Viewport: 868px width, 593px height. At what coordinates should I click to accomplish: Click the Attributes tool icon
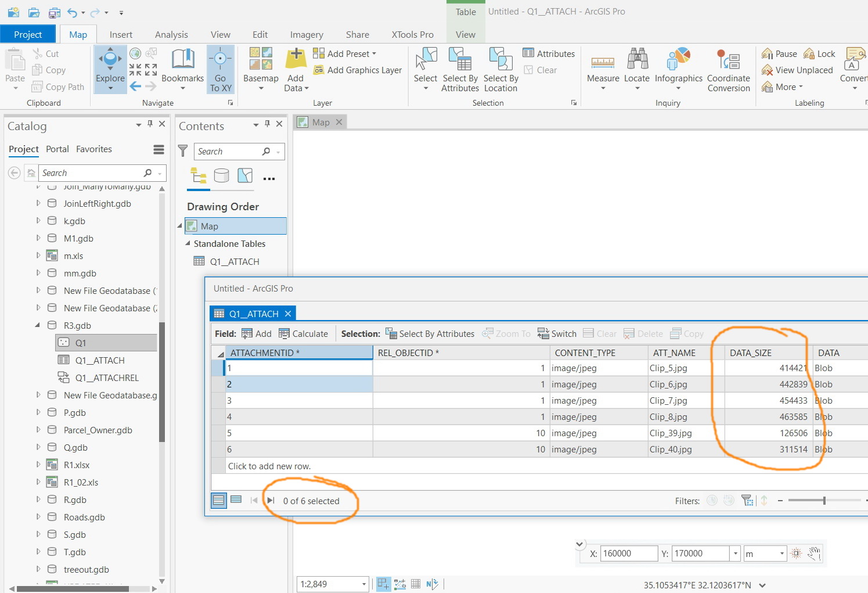[x=529, y=53]
